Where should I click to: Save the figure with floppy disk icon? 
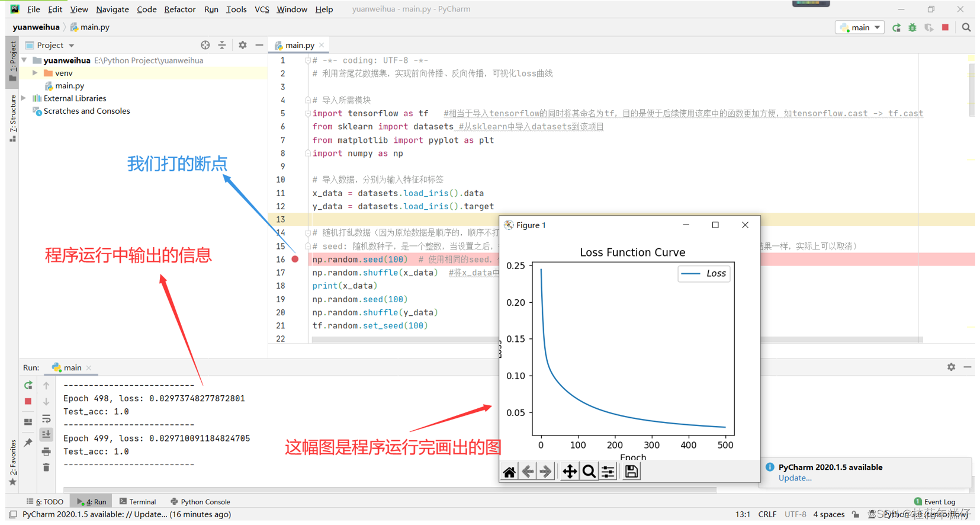click(x=631, y=472)
